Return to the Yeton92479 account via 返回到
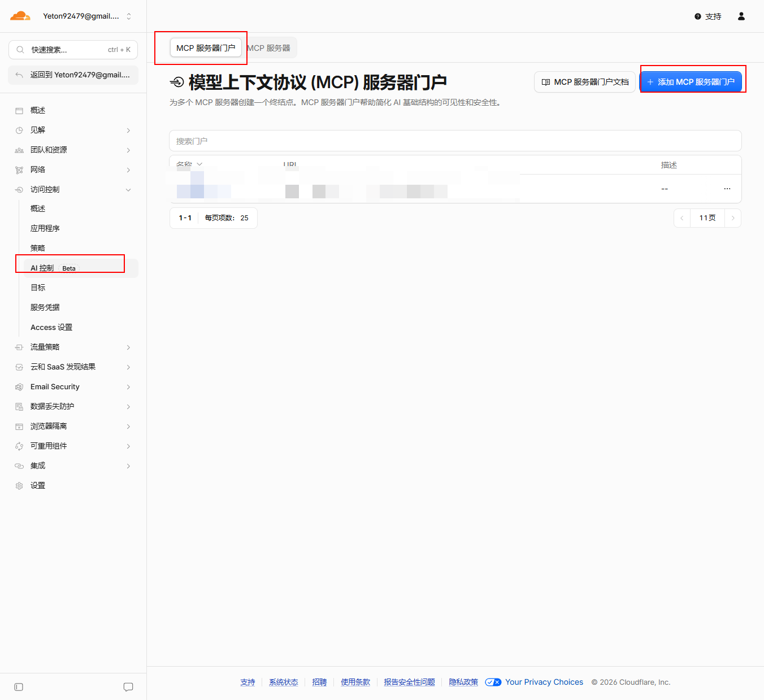764x700 pixels. coord(73,75)
